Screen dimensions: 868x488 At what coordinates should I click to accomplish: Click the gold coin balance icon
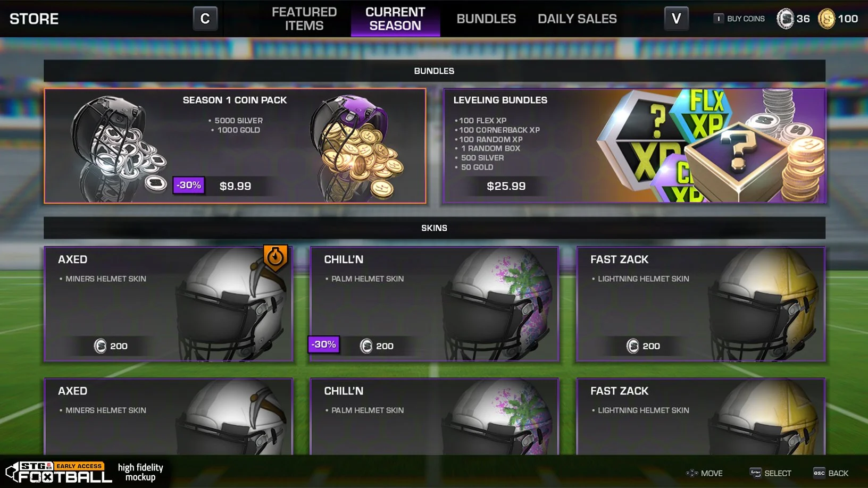click(x=826, y=19)
